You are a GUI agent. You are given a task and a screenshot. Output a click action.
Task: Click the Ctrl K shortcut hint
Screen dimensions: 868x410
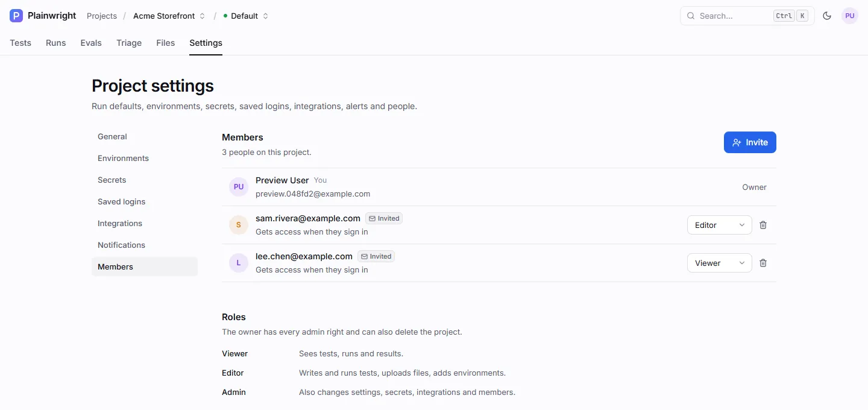coord(791,16)
